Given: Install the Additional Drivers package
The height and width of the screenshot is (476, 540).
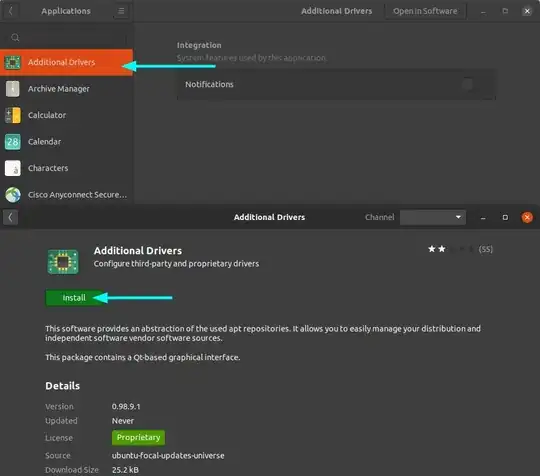Looking at the screenshot, I should [74, 298].
